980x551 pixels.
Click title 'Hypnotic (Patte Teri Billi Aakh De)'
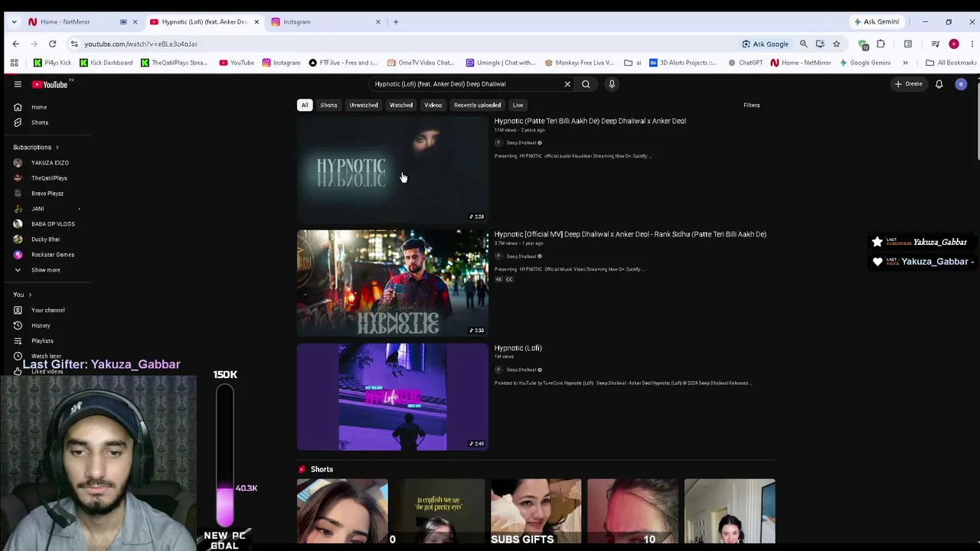[590, 121]
